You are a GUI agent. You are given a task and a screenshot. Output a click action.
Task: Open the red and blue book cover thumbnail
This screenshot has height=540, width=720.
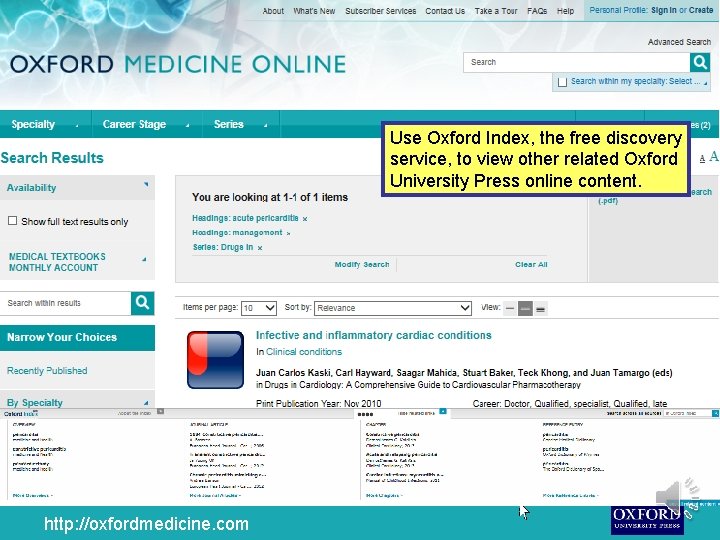click(215, 360)
